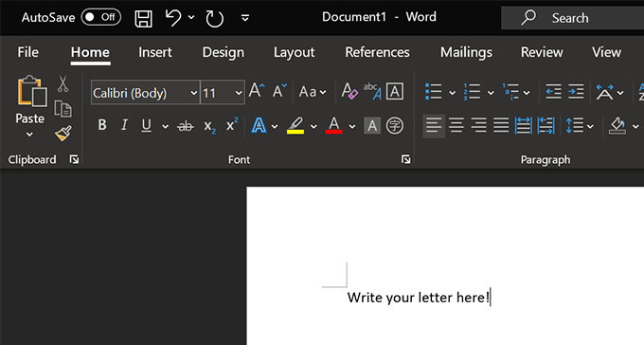This screenshot has width=644, height=345.
Task: Open the underline style dropdown arrow
Action: tap(165, 126)
